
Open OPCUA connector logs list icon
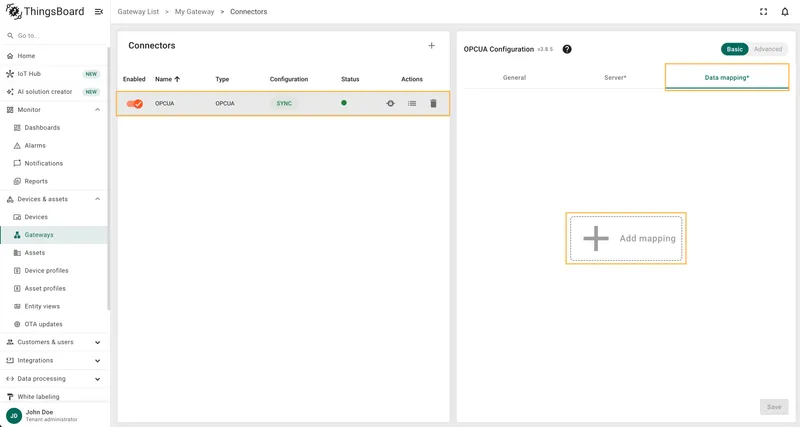[412, 103]
